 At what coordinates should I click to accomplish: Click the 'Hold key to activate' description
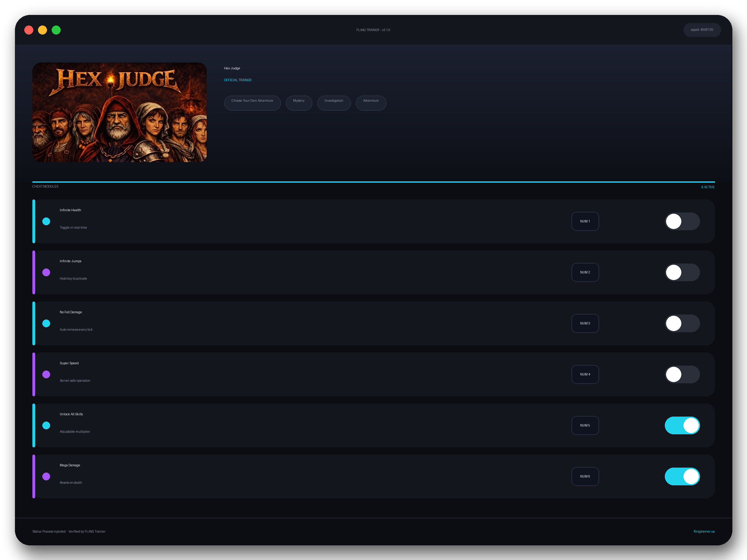click(x=73, y=278)
